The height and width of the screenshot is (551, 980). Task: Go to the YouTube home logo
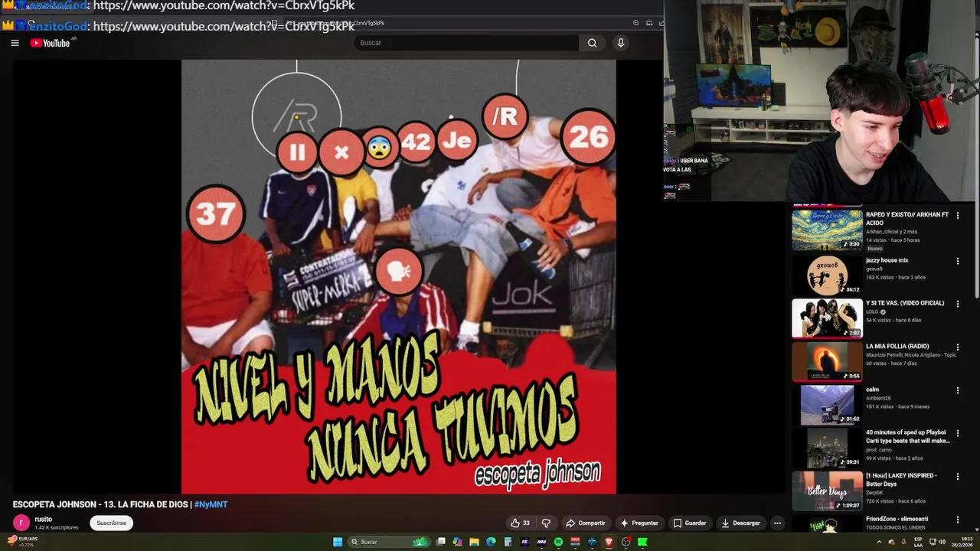pos(51,43)
